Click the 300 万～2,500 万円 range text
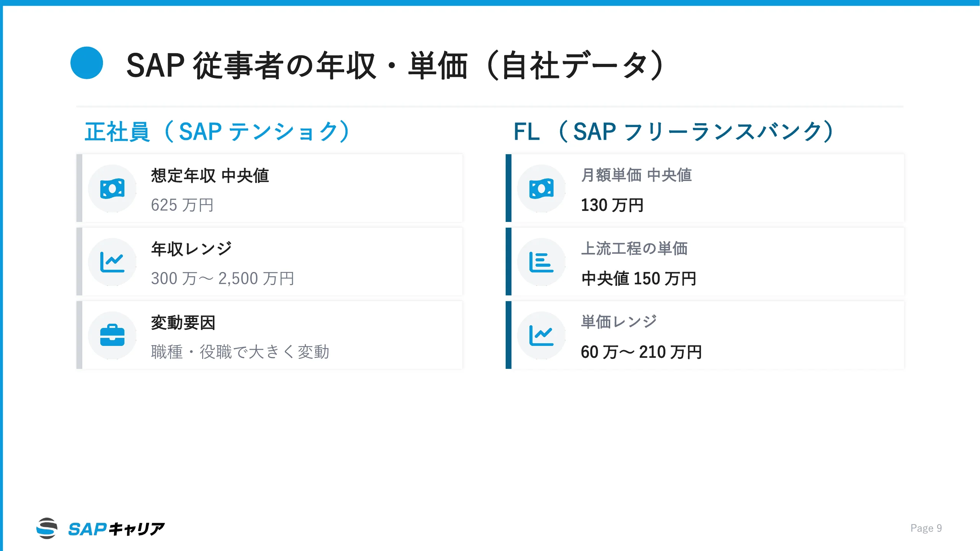Viewport: 980px width, 551px height. (222, 279)
